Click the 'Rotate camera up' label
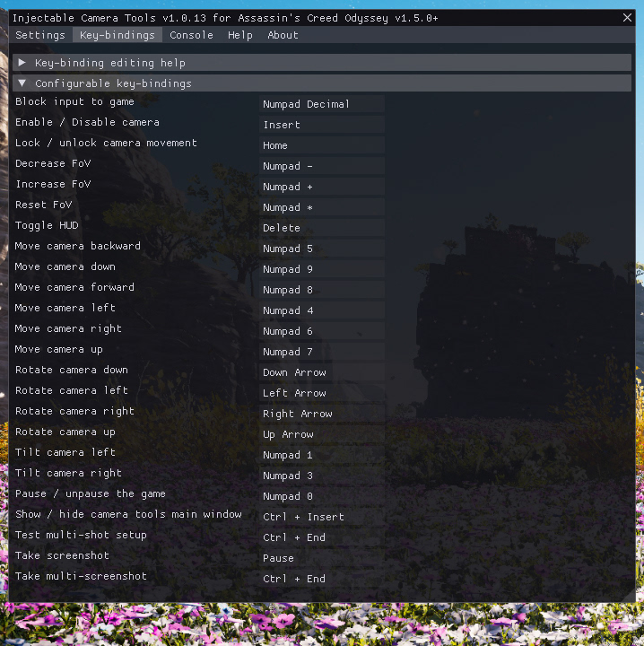The image size is (644, 646). pos(65,432)
